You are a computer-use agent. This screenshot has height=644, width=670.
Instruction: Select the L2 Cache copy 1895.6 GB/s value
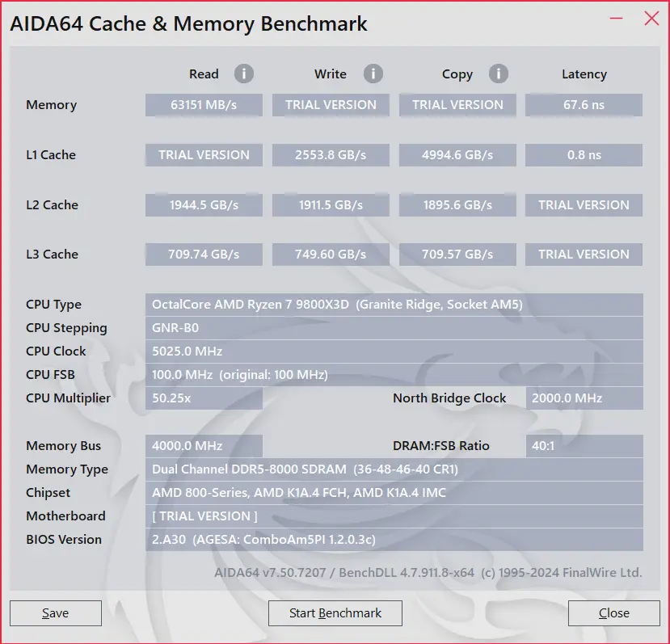pos(457,205)
